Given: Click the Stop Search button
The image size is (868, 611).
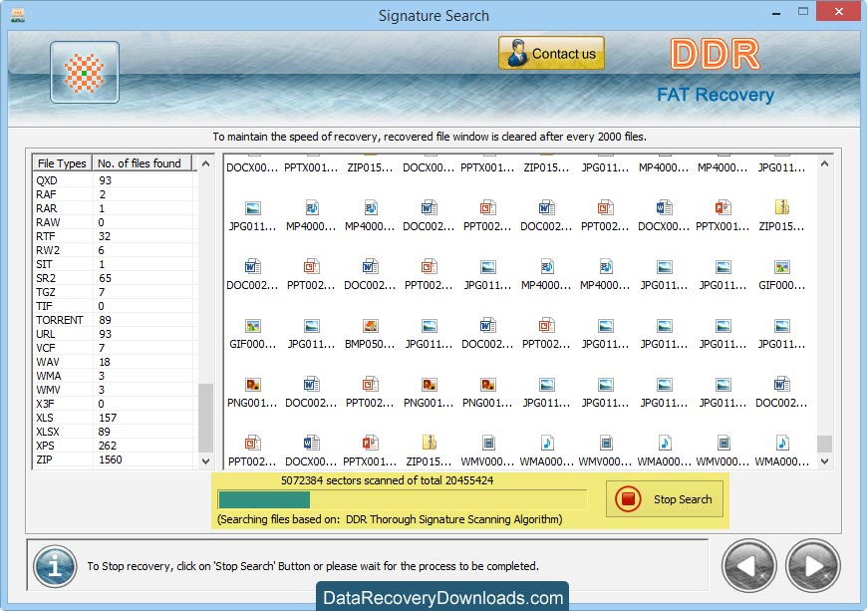Looking at the screenshot, I should (665, 498).
